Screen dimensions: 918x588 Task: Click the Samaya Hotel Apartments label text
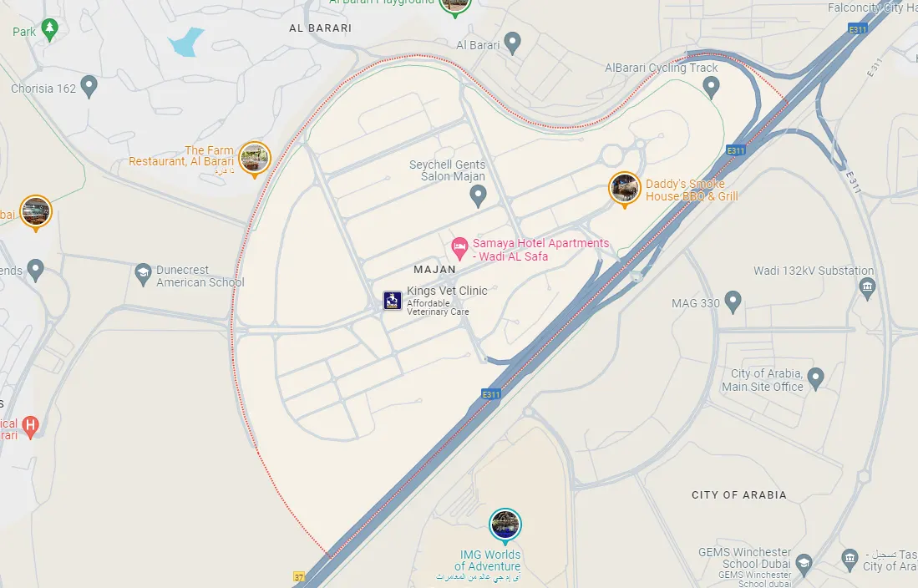[540, 250]
